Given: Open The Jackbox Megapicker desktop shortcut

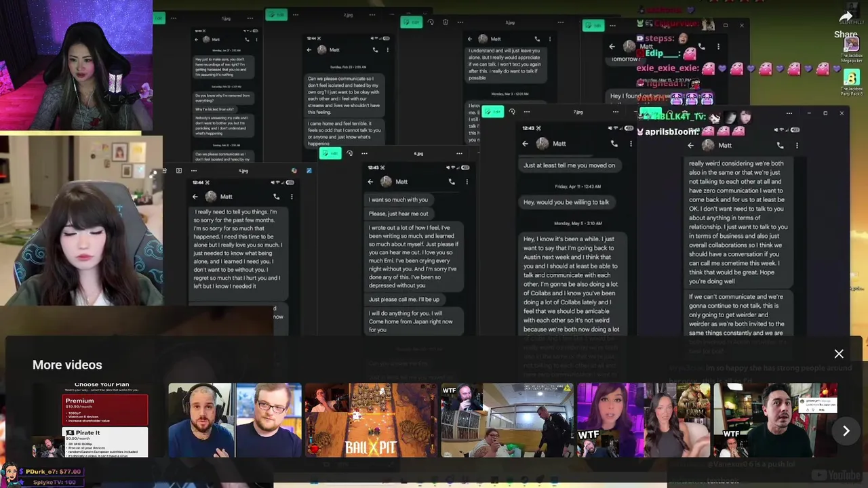Looking at the screenshot, I should pos(852,51).
